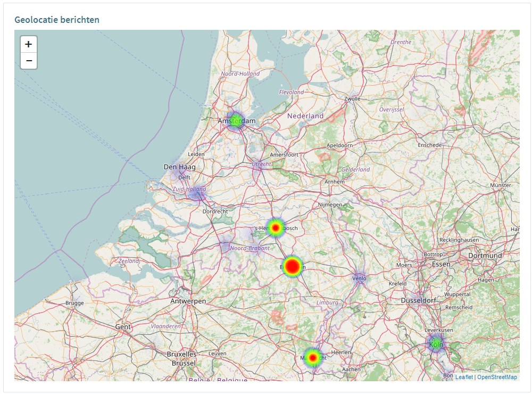
Task: Click the 'Remscheid' city label
Action: (x=459, y=307)
